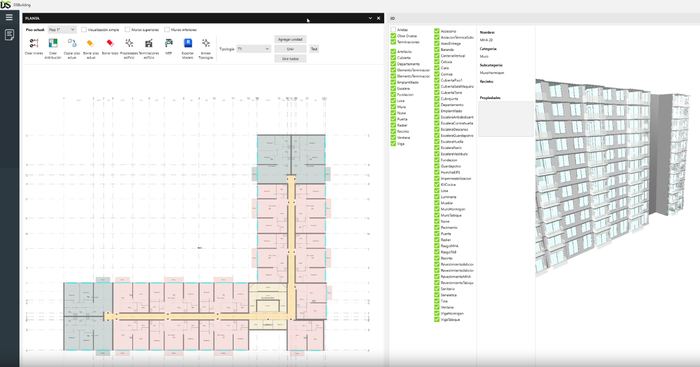
Task: Uncheck the Cubrejunta subcategory checkbox
Action: [437, 99]
